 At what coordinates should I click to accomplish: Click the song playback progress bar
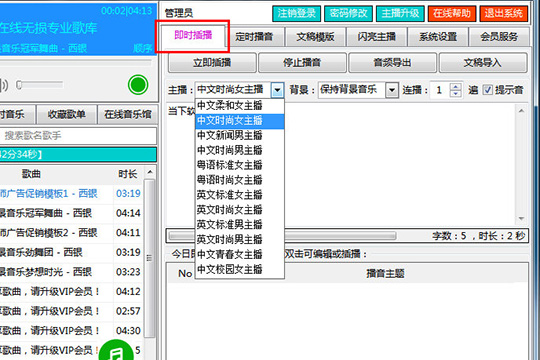pos(76,62)
